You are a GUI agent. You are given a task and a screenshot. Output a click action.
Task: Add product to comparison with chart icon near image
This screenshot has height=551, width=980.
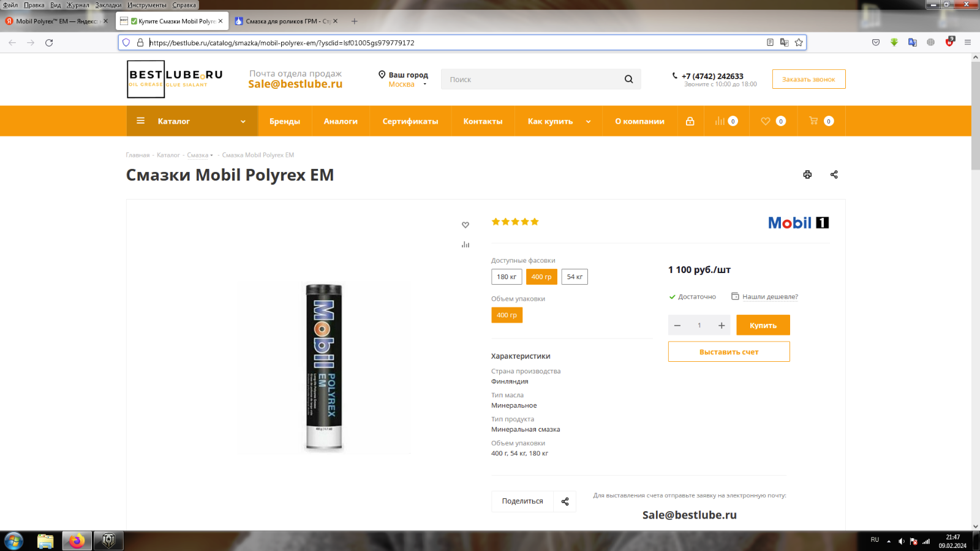[x=466, y=244]
